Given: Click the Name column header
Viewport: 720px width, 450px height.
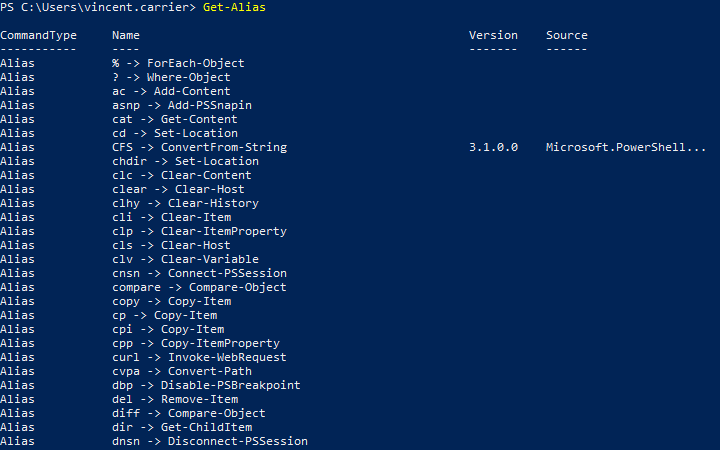Looking at the screenshot, I should [x=126, y=35].
